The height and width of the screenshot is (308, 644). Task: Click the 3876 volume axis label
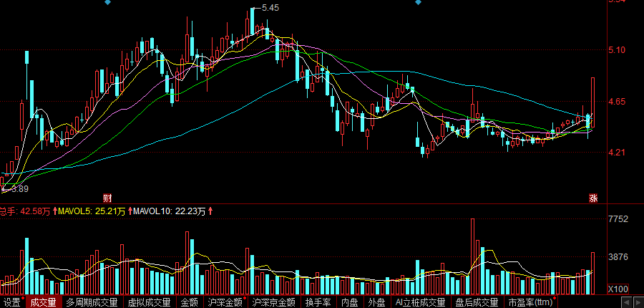coord(618,257)
